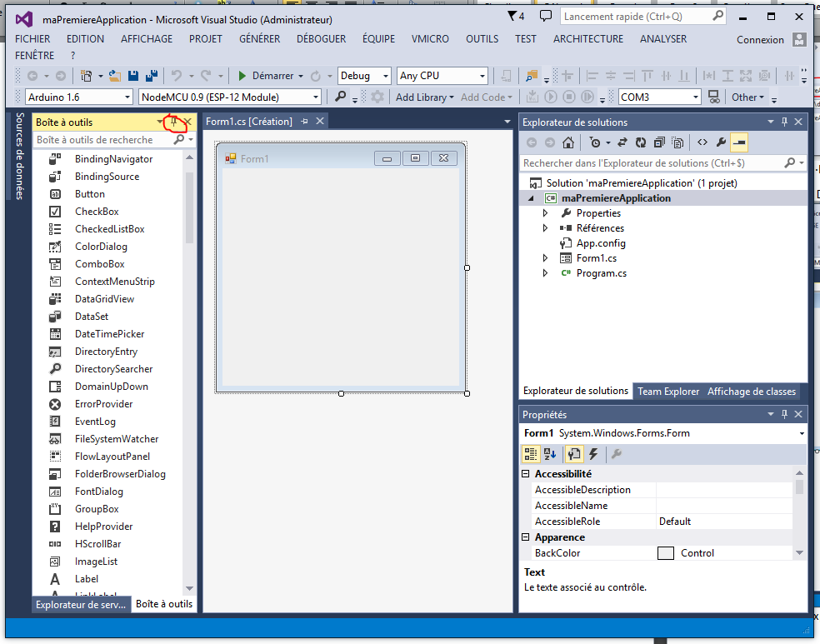Open the Sources de données side tab
The width and height of the screenshot is (820, 644).
[x=19, y=156]
